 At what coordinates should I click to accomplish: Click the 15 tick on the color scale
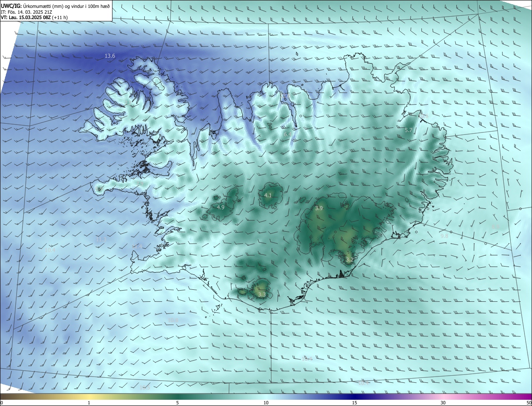pos(355,403)
